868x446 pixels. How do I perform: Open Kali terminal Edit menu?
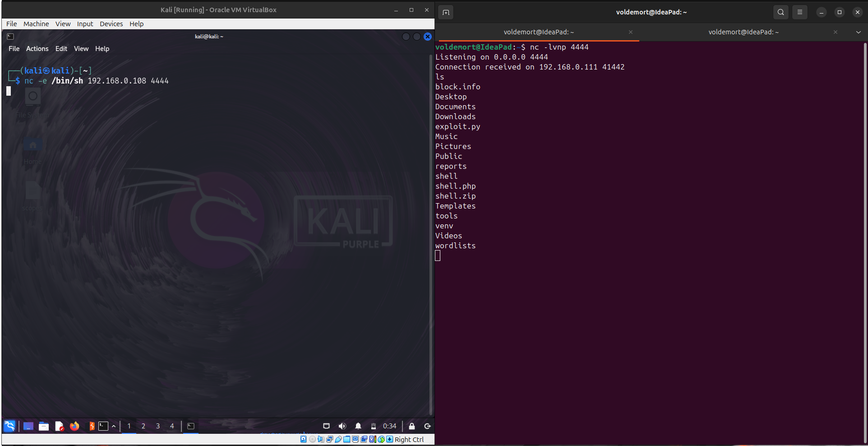[61, 49]
